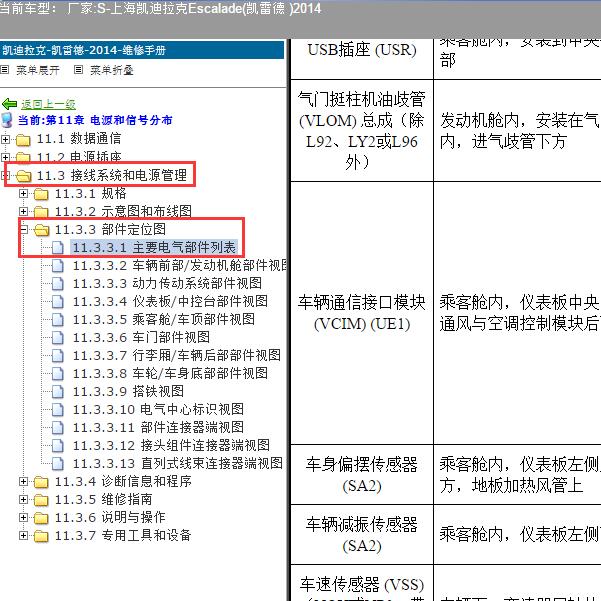The width and height of the screenshot is (601, 601).
Task: Click the page icon of 11.3.3.11 部件连接器端视图
Action: [x=58, y=428]
